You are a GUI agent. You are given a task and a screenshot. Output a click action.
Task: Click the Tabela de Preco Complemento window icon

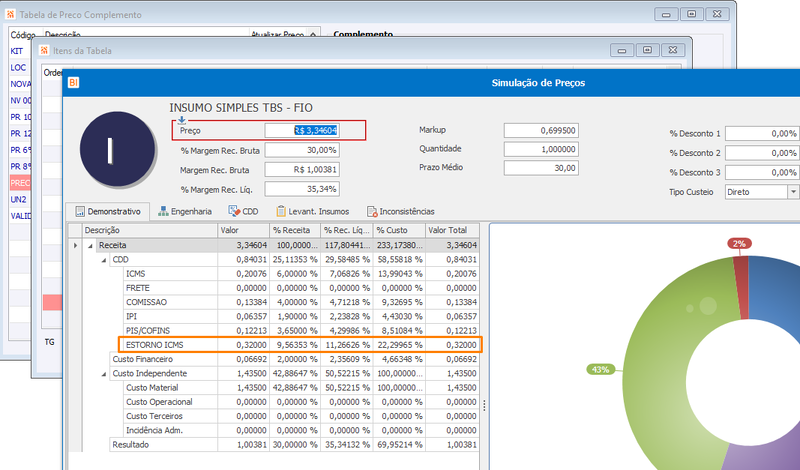tap(10, 14)
